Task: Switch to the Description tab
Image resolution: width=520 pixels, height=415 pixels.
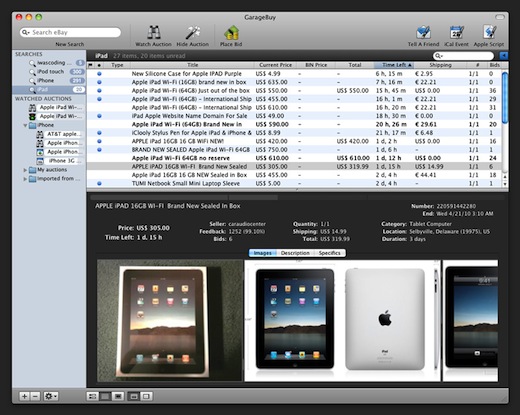Action: coord(295,253)
